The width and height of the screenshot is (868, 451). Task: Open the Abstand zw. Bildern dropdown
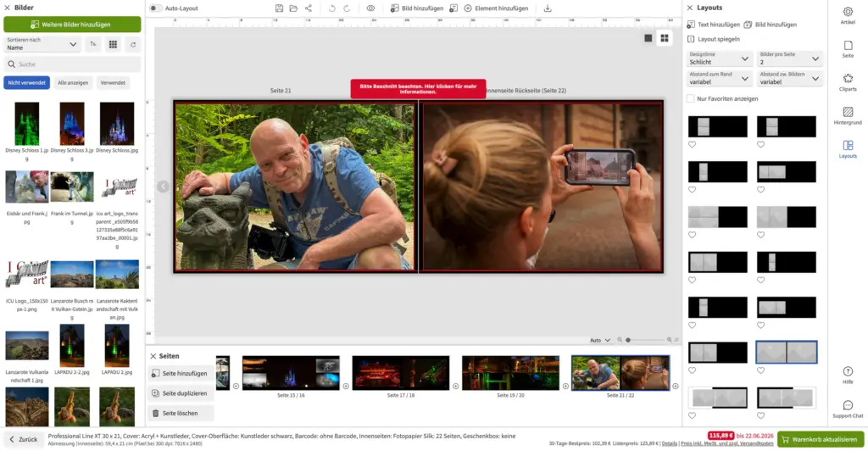789,78
